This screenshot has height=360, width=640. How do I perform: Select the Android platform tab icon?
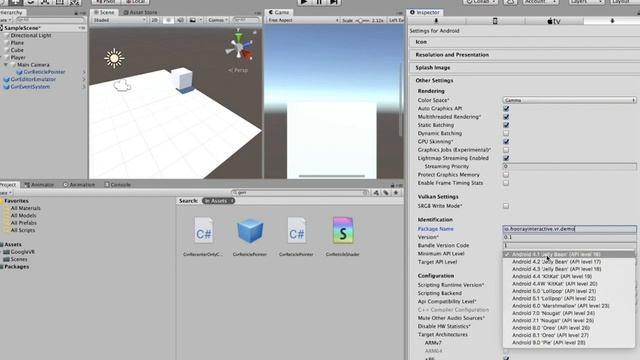[612, 21]
